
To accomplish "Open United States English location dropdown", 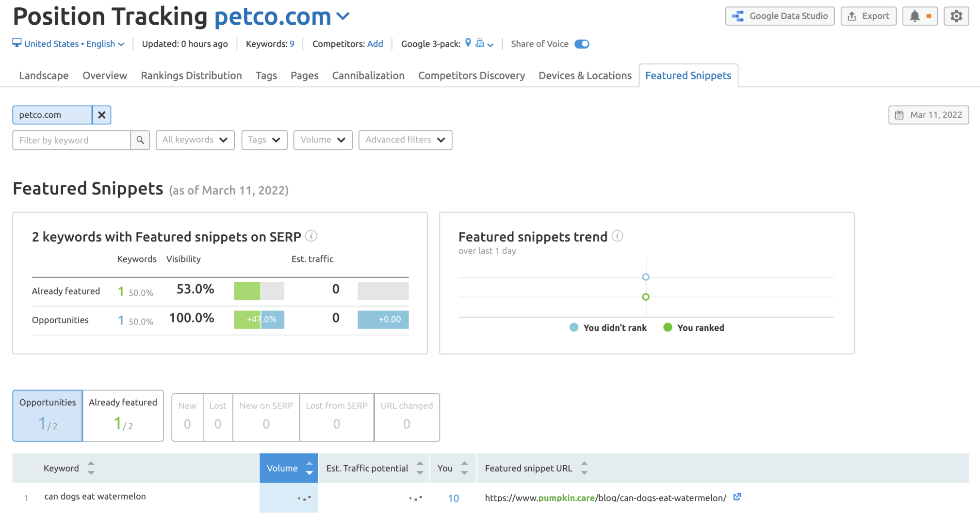I will click(68, 44).
